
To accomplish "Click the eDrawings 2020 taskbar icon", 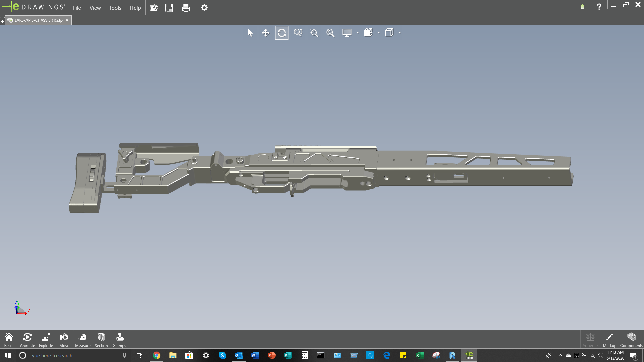I will click(469, 355).
